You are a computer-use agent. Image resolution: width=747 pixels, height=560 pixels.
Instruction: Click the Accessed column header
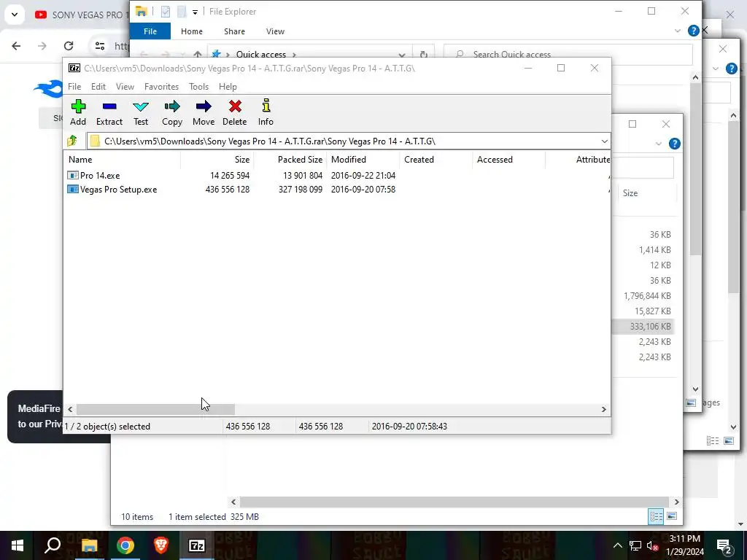(x=508, y=160)
